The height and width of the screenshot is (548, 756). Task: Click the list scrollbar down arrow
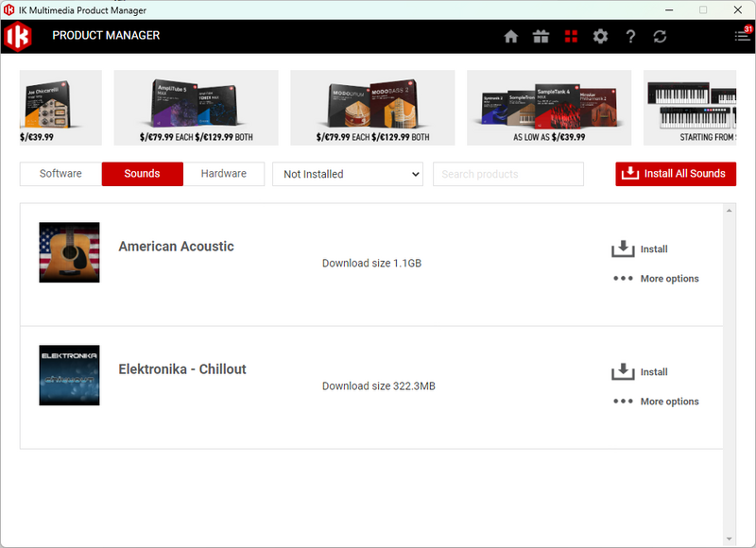click(x=729, y=539)
